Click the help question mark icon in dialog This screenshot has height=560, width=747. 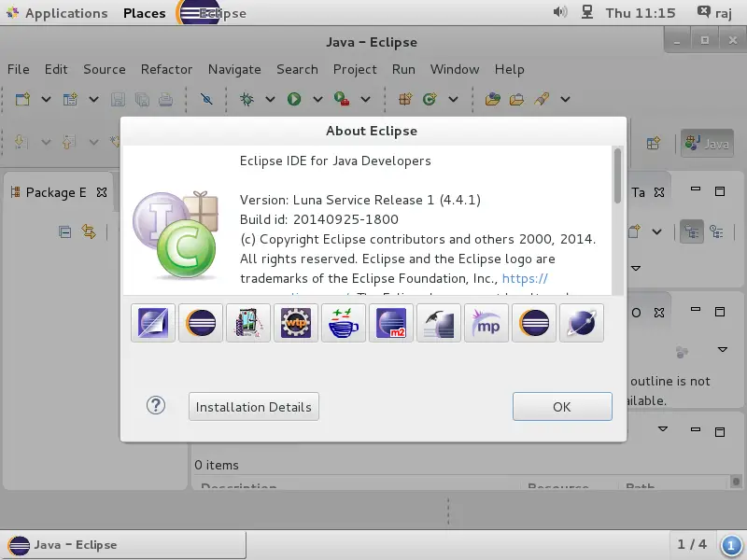pyautogui.click(x=156, y=406)
